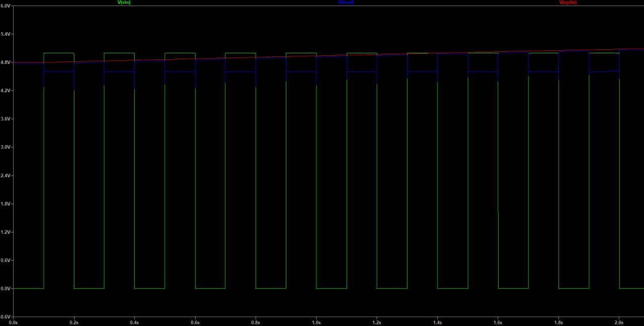Click the 1.0s time axis label
Screen dimensions: 644x326
[x=316, y=322]
